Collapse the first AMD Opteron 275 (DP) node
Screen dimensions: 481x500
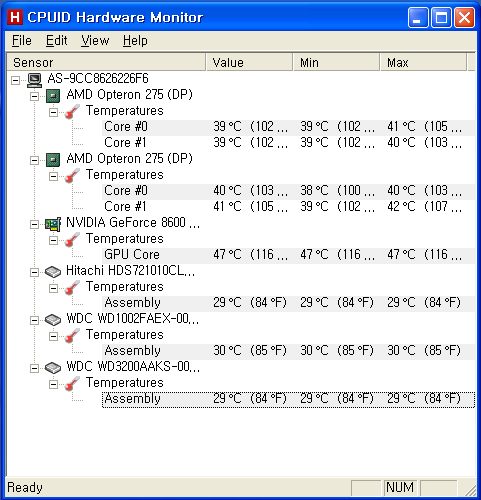pos(34,96)
